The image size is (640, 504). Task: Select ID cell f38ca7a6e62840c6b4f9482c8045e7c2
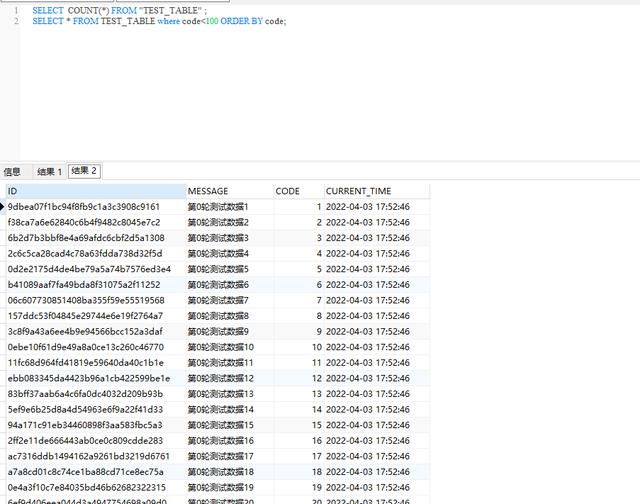tap(96, 222)
